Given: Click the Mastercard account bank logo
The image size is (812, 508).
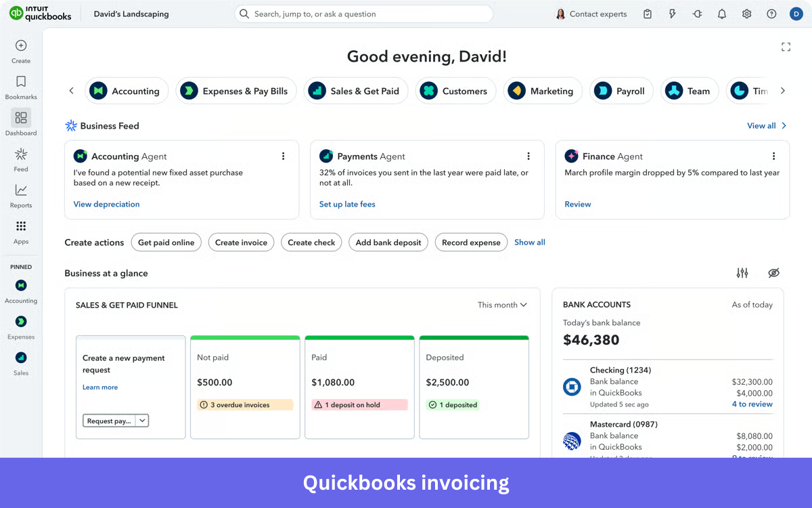Looking at the screenshot, I should pos(572,441).
